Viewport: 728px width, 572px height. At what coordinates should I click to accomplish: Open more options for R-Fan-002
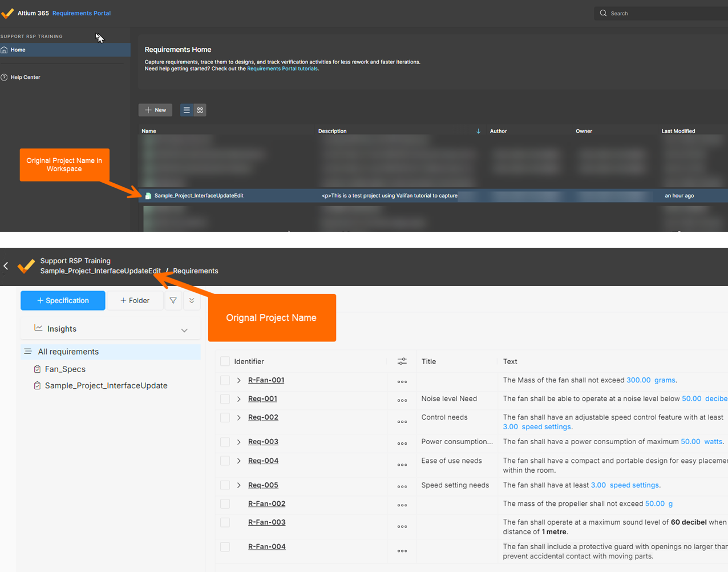(x=402, y=505)
